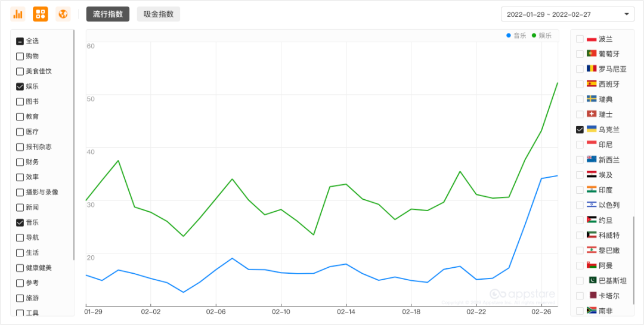Select the orange grid category icon
Image resolution: width=644 pixels, height=325 pixels.
(41, 14)
